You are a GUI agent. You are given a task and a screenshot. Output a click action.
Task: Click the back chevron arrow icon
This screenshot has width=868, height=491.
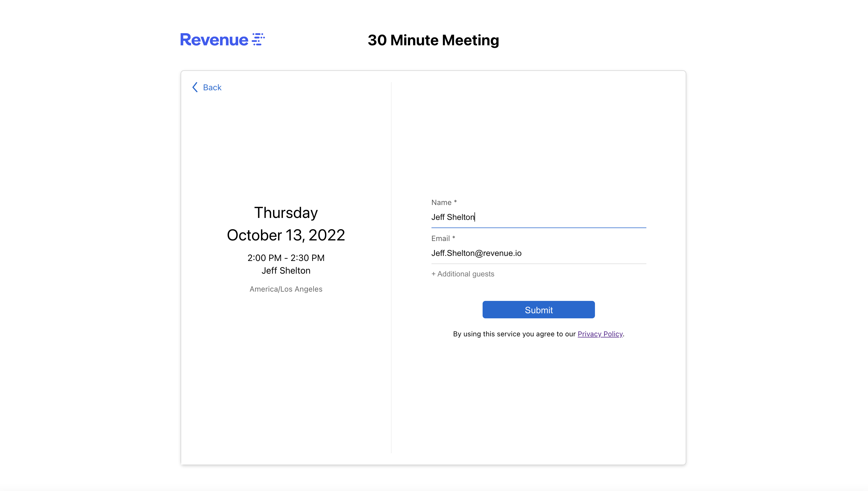point(195,87)
